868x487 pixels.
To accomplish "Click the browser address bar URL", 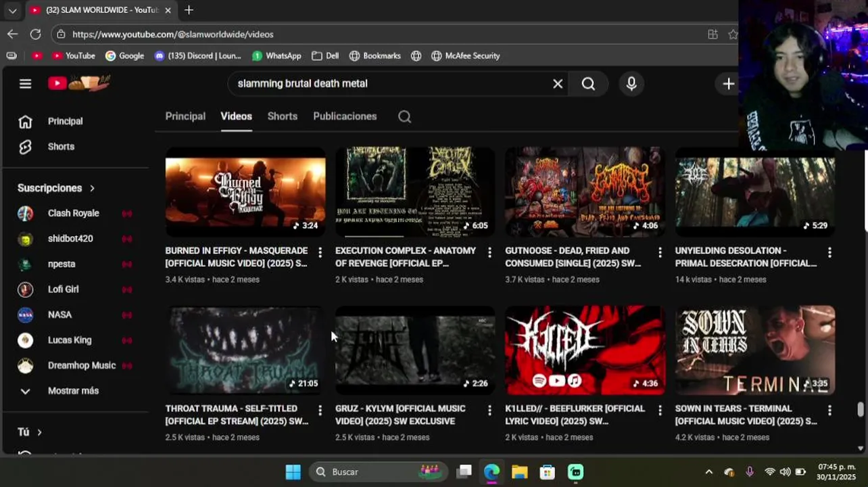I will pos(173,34).
